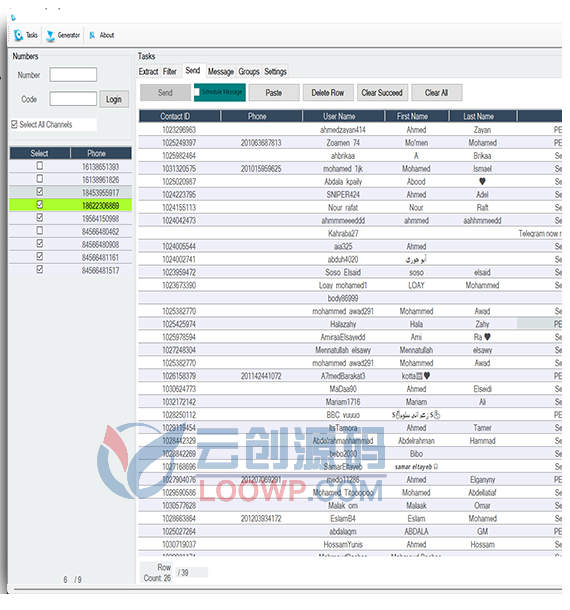Switch to the Filter tab
Screen dimensions: 570x610
tap(170, 72)
